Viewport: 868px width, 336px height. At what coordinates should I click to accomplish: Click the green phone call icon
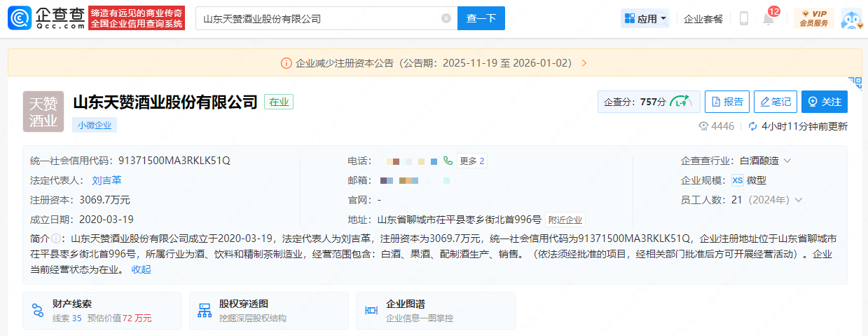click(448, 161)
